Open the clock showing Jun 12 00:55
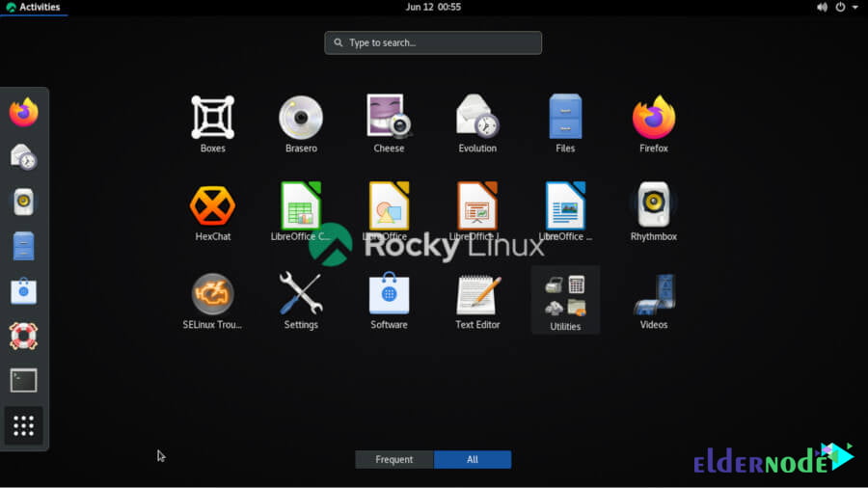 tap(433, 7)
